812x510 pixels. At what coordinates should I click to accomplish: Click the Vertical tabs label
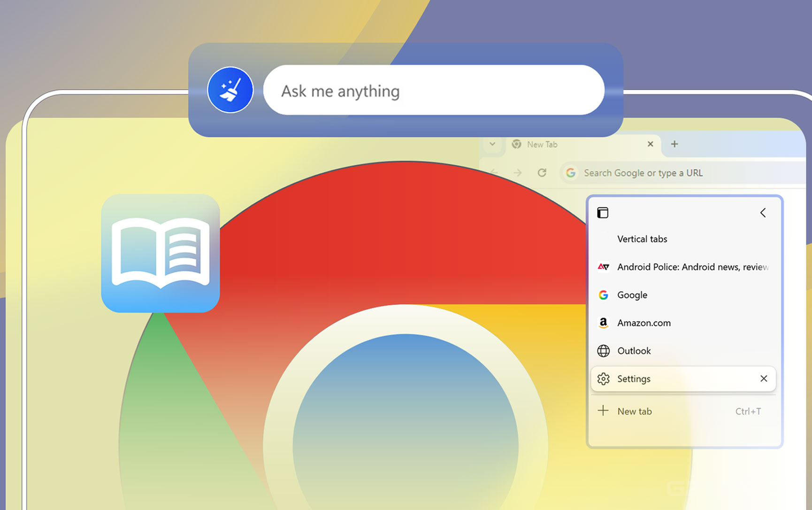pos(642,239)
